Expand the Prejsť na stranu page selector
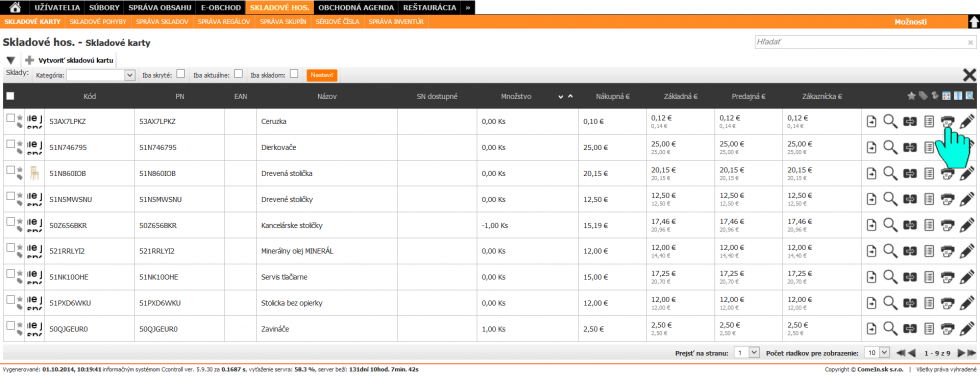This screenshot has height=376, width=980. coord(747,352)
